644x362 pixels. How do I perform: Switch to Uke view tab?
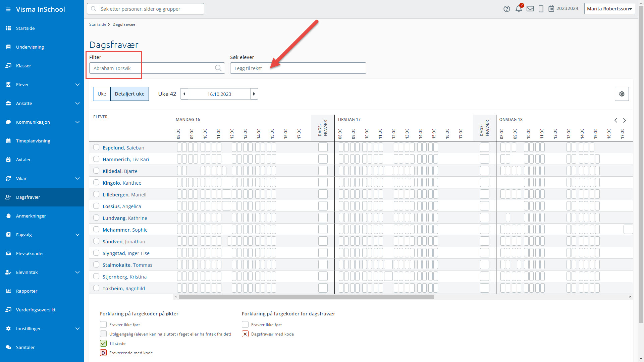(x=102, y=94)
